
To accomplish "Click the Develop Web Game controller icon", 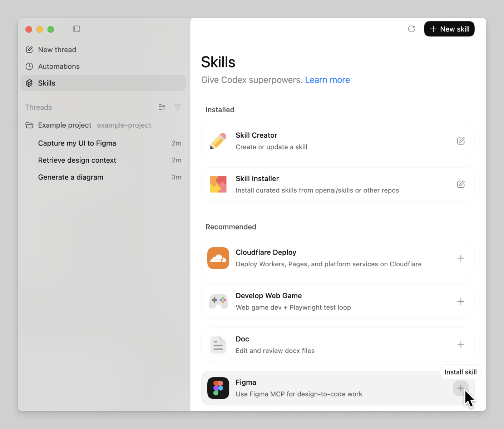I will tap(218, 301).
